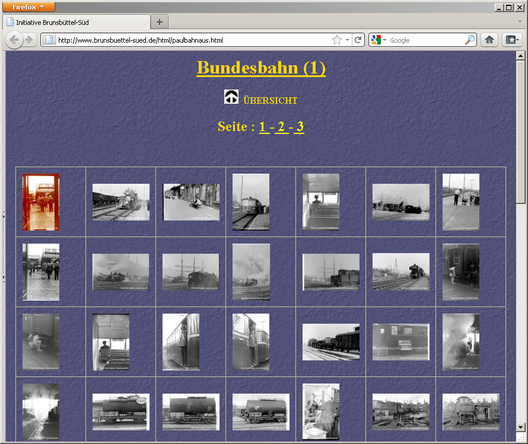Open row four sixth locomotive depot photo
Image resolution: width=528 pixels, height=444 pixels.
(401, 412)
